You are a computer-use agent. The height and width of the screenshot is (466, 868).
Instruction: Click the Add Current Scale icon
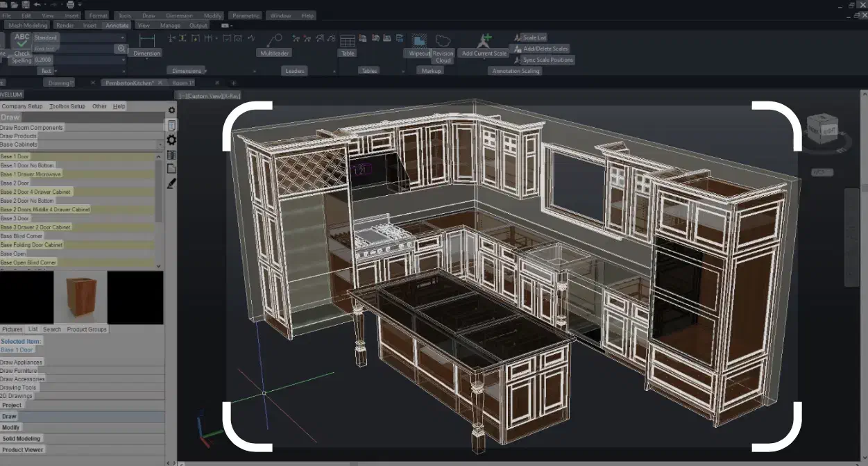pos(484,41)
